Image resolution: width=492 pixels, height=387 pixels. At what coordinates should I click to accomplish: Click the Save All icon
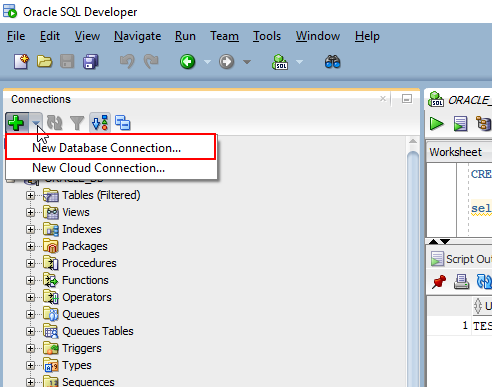click(91, 62)
